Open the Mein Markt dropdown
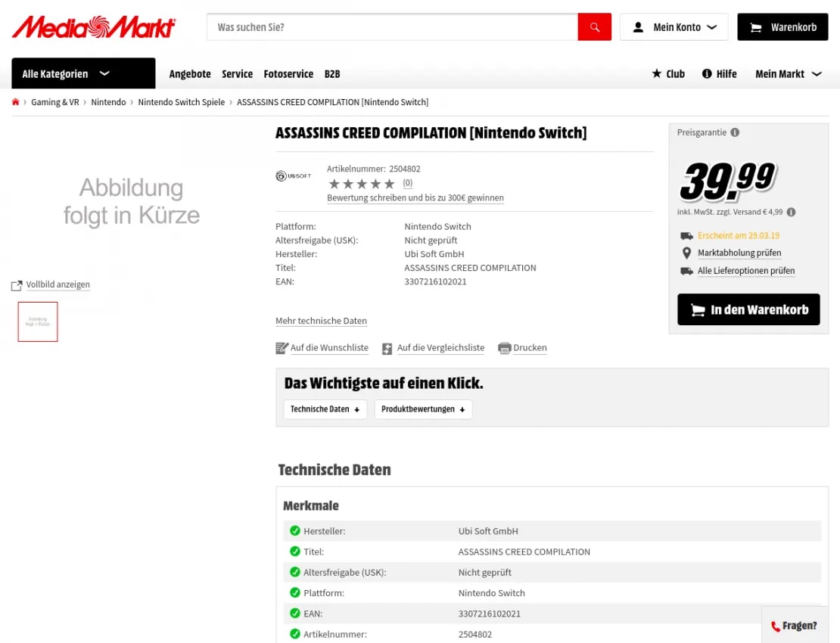Image resolution: width=840 pixels, height=643 pixels. point(788,74)
